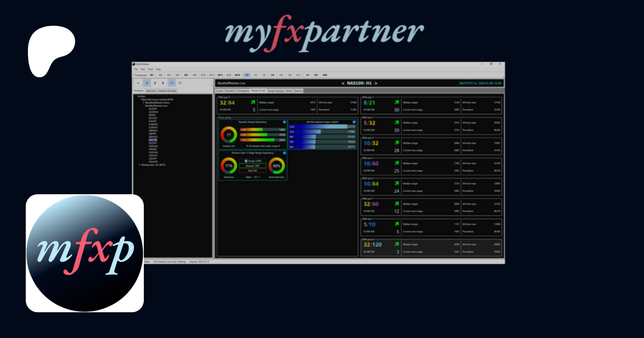This screenshot has height=338, width=644.
Task: Click the green trend arrow for 32/84
Action: [x=253, y=103]
